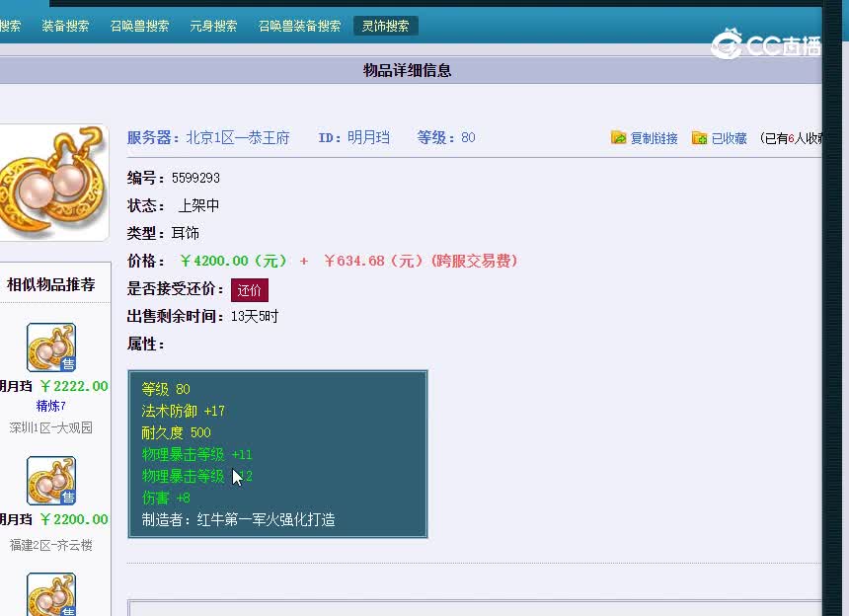This screenshot has width=849, height=616.
Task: Click the 复制链接 folder icon
Action: click(618, 137)
